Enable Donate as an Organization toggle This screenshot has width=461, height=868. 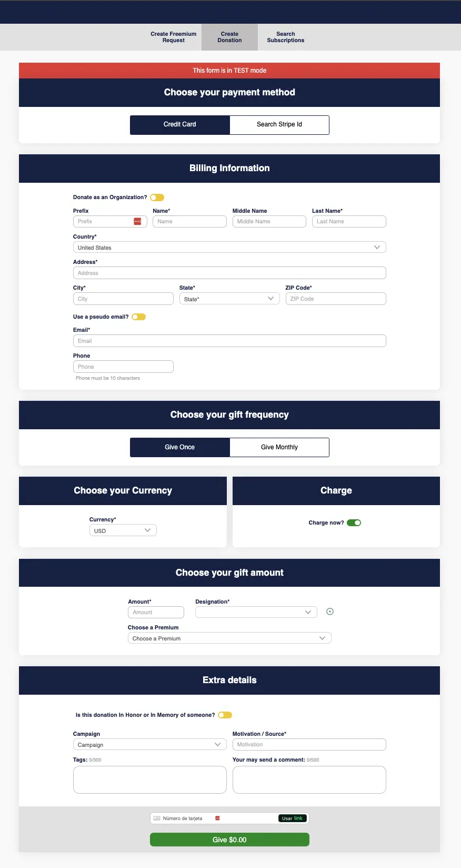pyautogui.click(x=157, y=198)
